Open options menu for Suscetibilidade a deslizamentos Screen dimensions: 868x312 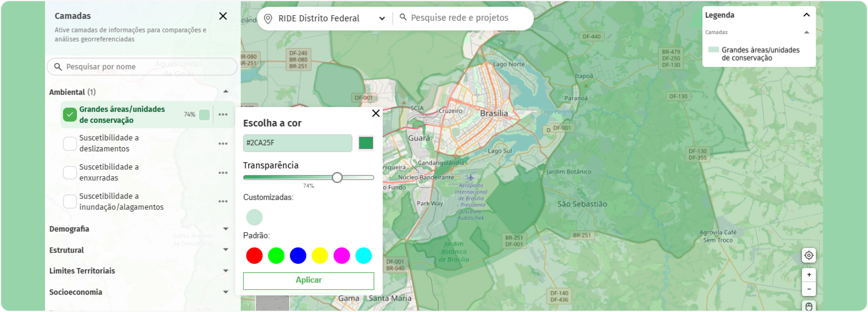[223, 143]
